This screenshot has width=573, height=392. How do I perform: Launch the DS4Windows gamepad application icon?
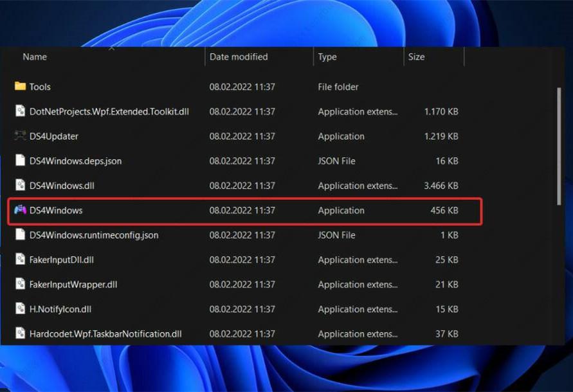tap(20, 210)
